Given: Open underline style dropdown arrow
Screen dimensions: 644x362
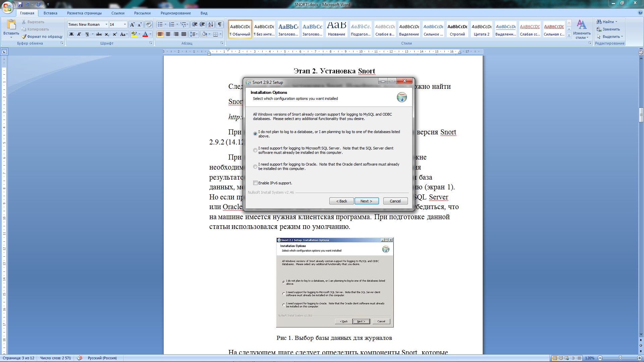Looking at the screenshot, I should [x=93, y=34].
